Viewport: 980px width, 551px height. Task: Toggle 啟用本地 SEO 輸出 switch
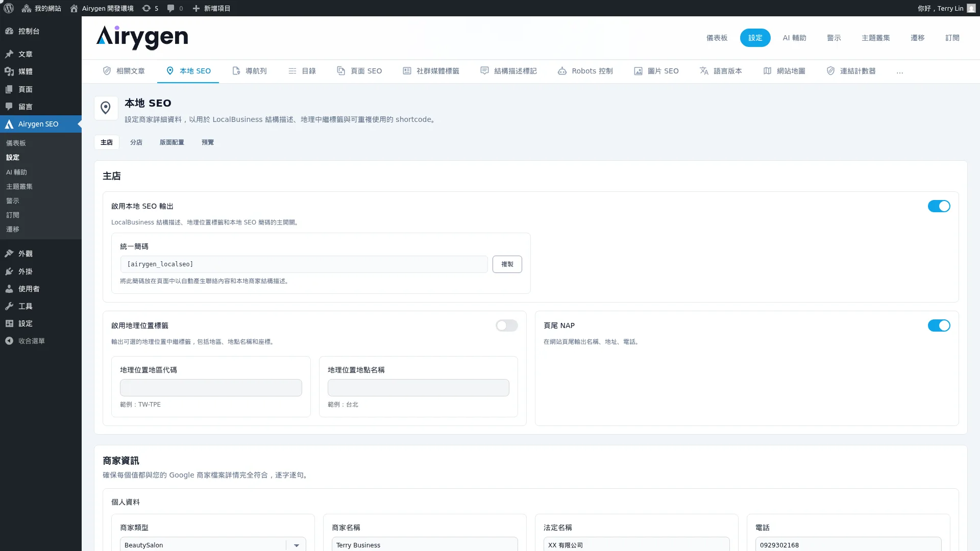tap(939, 206)
